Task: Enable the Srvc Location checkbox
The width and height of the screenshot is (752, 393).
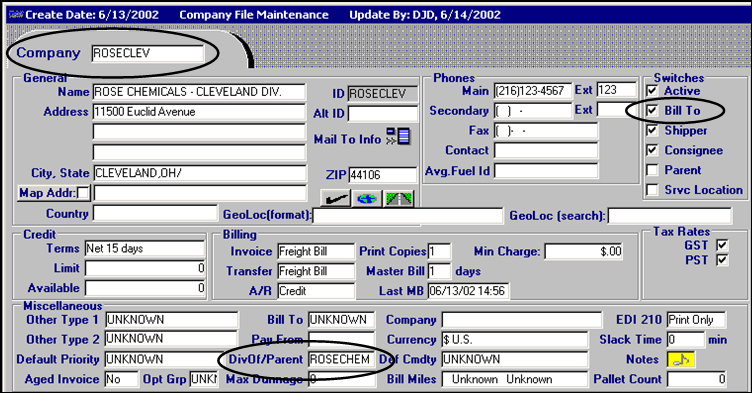Action: (x=652, y=190)
